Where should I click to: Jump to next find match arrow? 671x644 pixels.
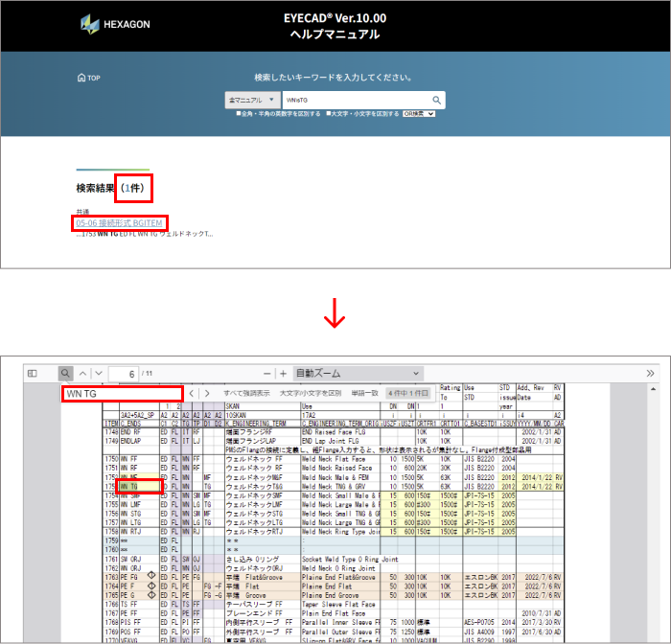[207, 393]
